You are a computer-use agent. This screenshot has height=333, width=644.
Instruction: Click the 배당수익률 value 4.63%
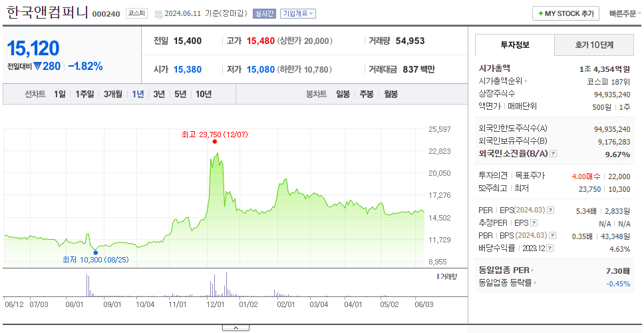(620, 249)
